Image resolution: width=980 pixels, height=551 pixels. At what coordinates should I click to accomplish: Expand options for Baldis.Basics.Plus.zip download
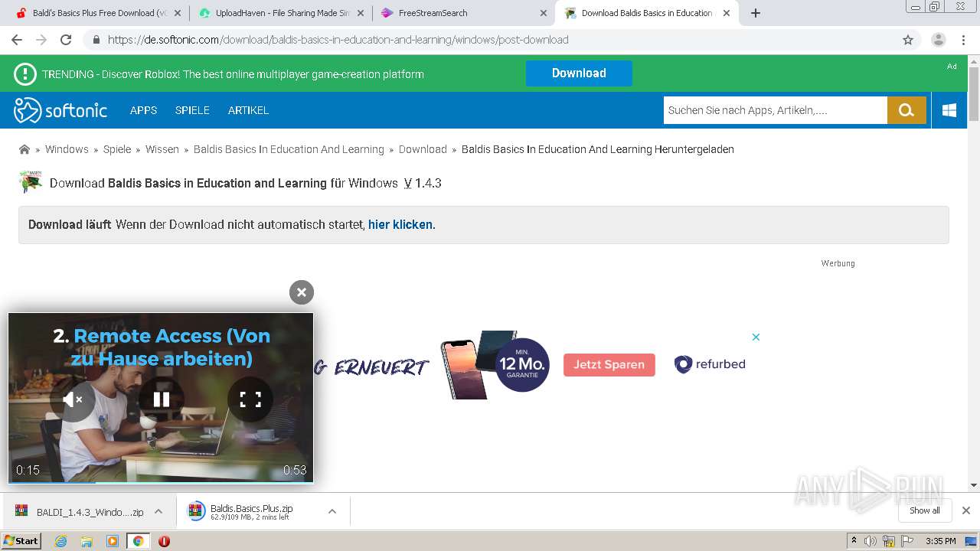(332, 511)
